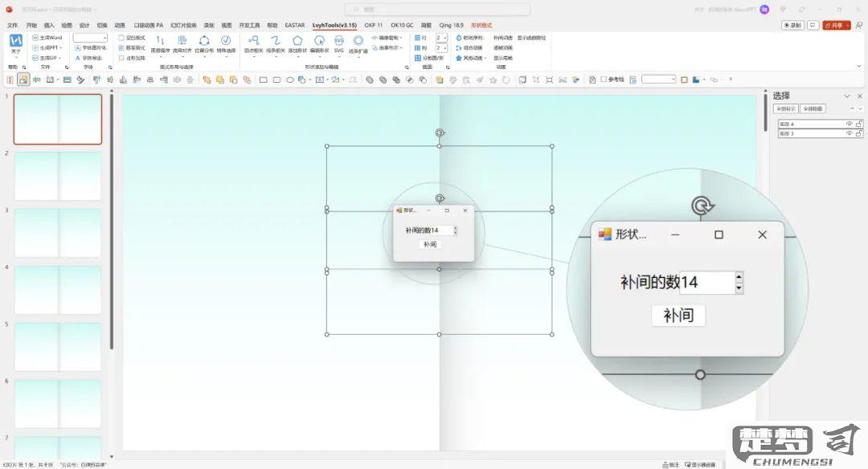Viewport: 868px width, 469px height.
Task: Hide 矩形 3 using its eye icon
Action: [x=850, y=133]
